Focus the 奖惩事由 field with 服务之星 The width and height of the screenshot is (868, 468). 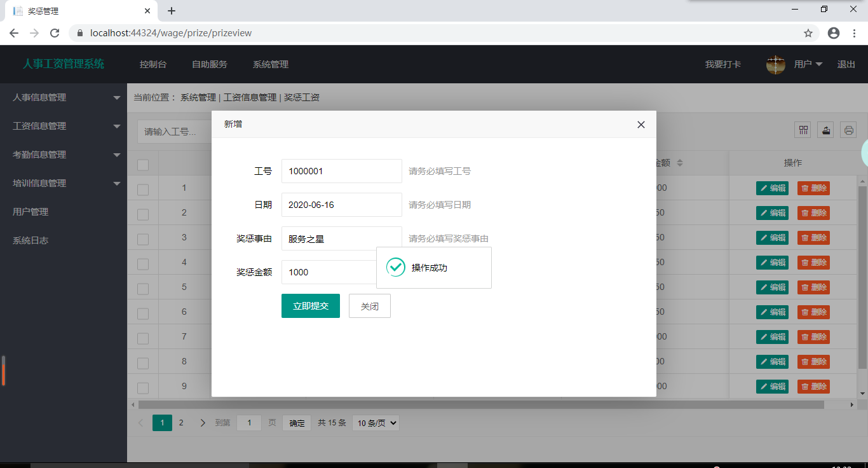coord(342,238)
